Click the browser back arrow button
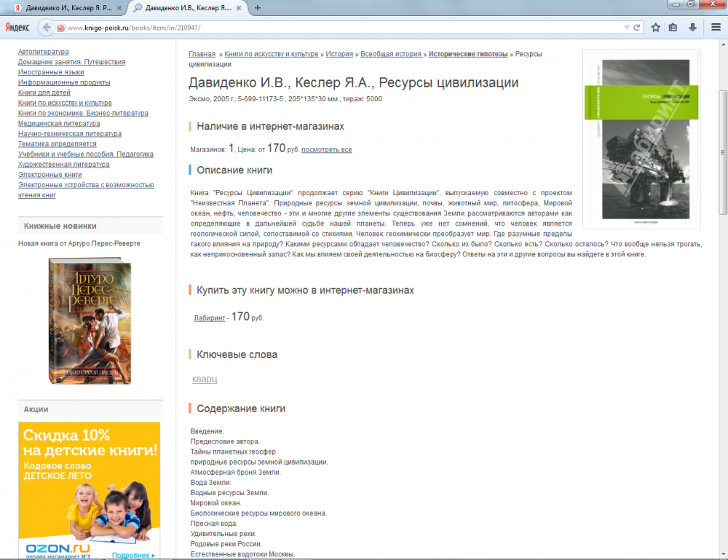This screenshot has height=560, width=728. [47, 27]
